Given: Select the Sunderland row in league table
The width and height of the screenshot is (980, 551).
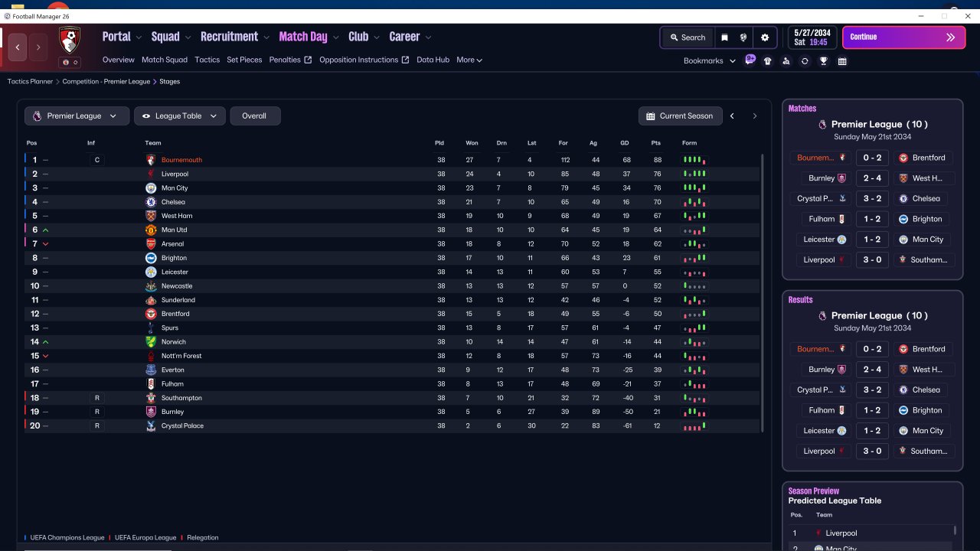Looking at the screenshot, I should (x=392, y=300).
